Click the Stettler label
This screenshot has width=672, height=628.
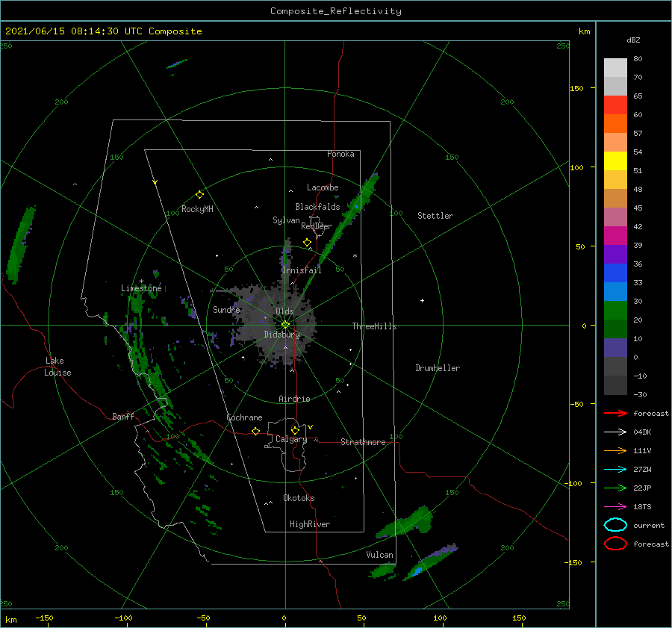pyautogui.click(x=435, y=216)
